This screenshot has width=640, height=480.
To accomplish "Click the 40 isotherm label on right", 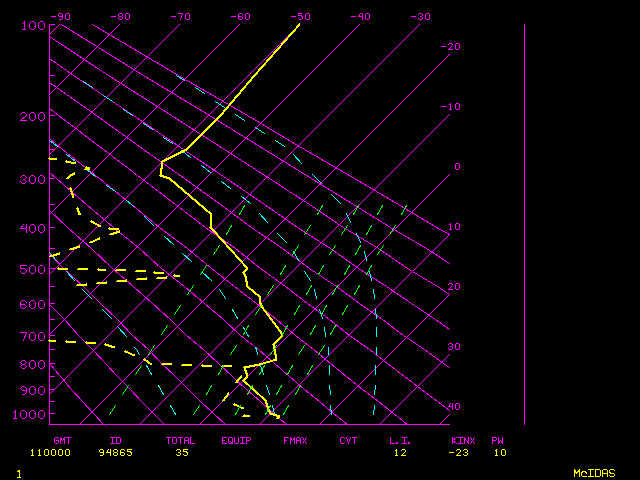I will coord(455,407).
